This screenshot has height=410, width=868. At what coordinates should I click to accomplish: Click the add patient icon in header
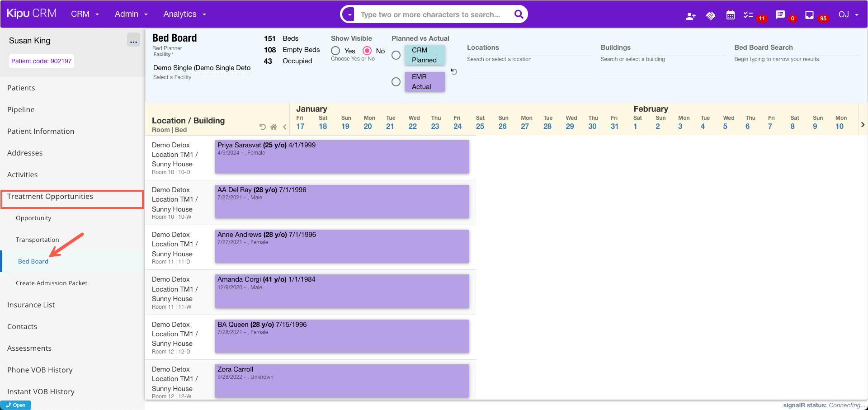click(690, 16)
